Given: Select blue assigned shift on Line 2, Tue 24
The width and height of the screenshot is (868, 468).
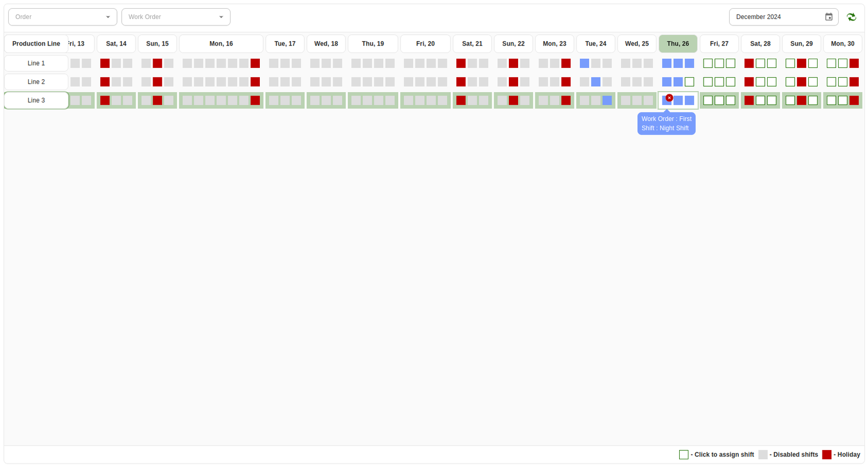Looking at the screenshot, I should [x=596, y=82].
